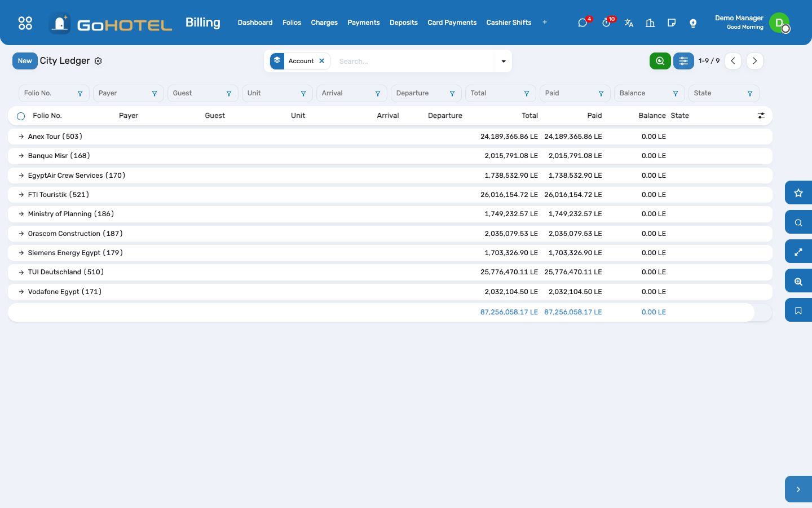Open the filter sliders settings button
The width and height of the screenshot is (812, 508).
683,61
